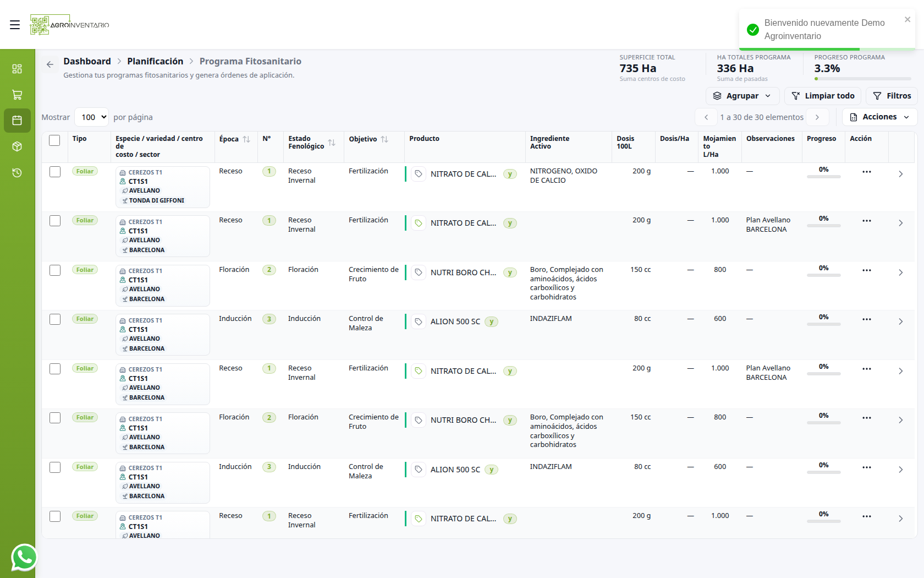The width and height of the screenshot is (924, 578).
Task: Open the rows per page dropdown
Action: tap(91, 117)
